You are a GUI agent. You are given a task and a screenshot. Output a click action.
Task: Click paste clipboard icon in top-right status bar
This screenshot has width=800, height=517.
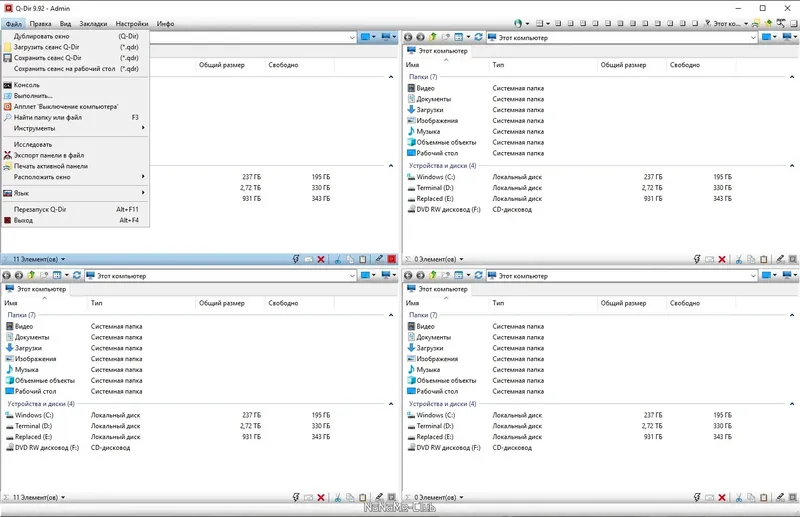pyautogui.click(x=764, y=259)
